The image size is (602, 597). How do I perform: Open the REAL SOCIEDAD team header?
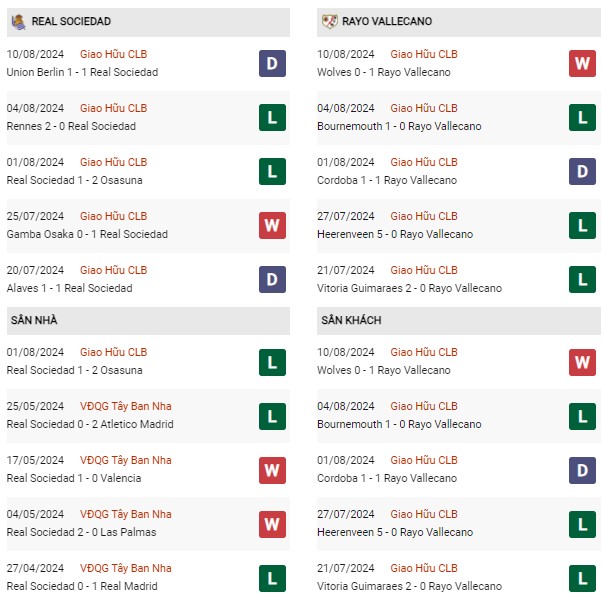click(x=148, y=22)
